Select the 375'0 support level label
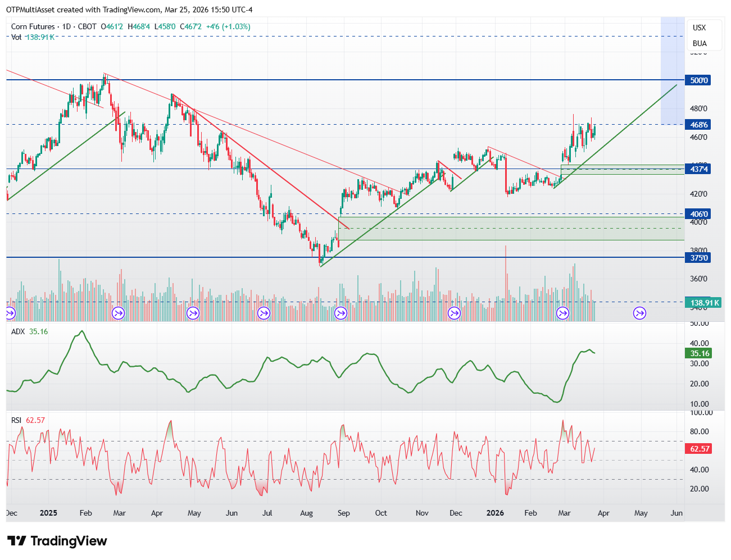The width and height of the screenshot is (731, 560). coord(698,258)
